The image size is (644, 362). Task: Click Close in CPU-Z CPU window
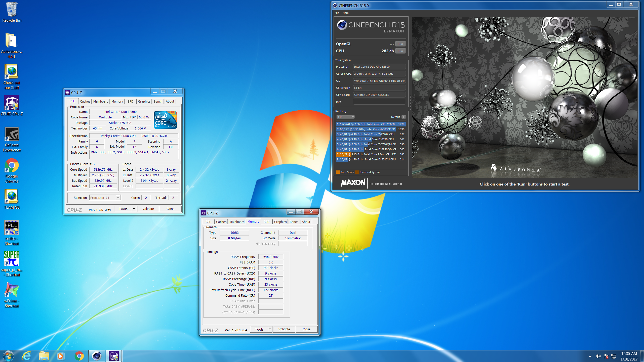170,209
